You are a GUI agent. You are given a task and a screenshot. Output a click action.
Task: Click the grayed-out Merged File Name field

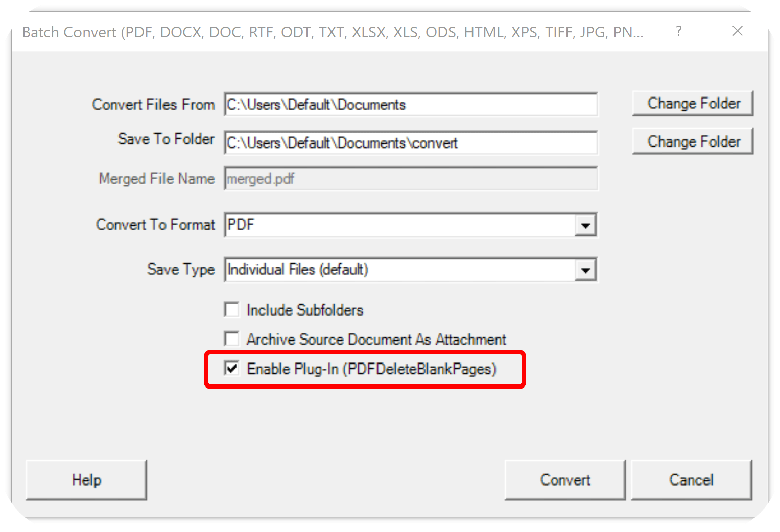tap(409, 179)
